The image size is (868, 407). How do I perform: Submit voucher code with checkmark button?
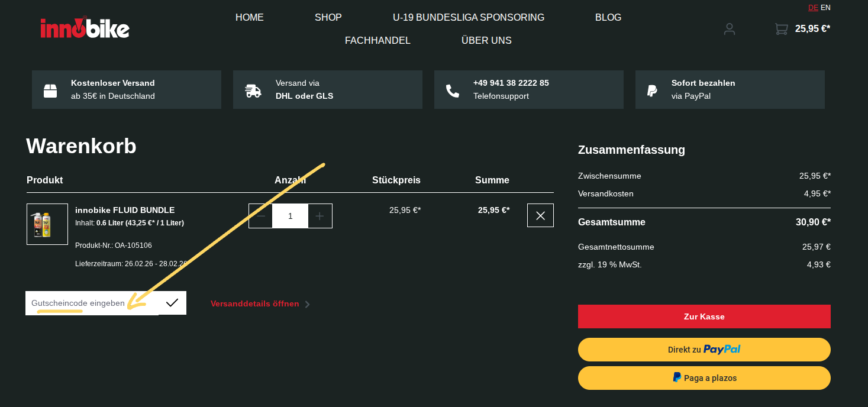click(x=172, y=303)
